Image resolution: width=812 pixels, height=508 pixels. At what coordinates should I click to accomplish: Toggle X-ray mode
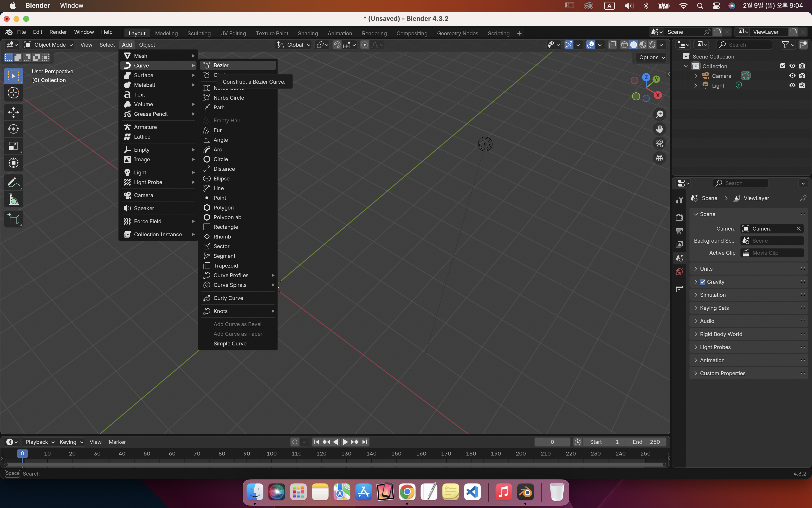pyautogui.click(x=612, y=45)
